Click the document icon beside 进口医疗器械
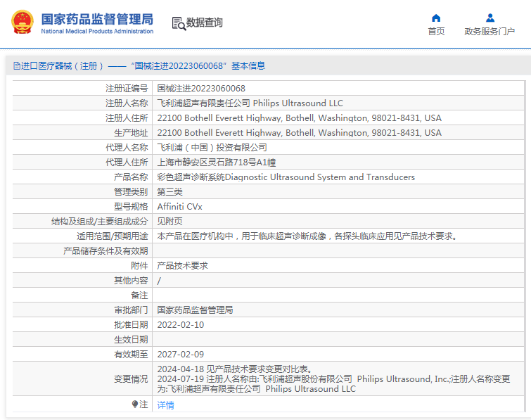This screenshot has width=531, height=420. click(17, 65)
